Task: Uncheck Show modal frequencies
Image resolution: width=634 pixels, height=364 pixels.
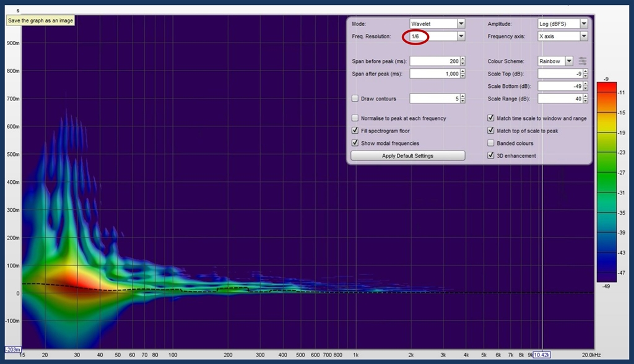Action: point(355,143)
